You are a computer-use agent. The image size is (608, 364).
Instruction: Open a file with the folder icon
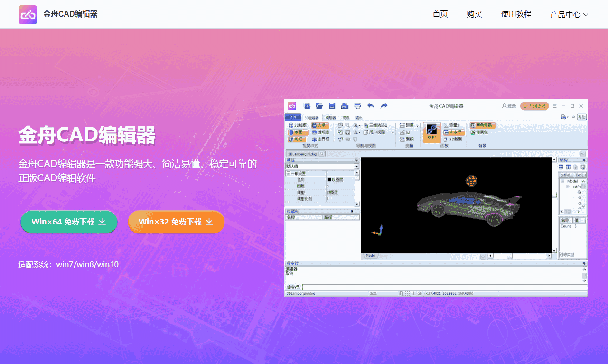pos(319,106)
